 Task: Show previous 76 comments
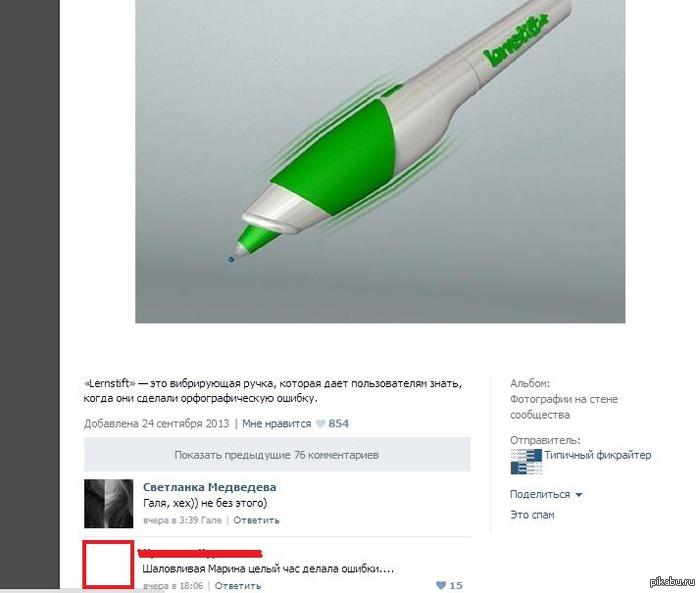tap(277, 455)
